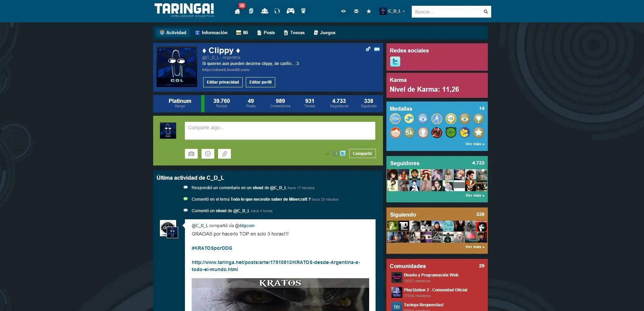Click the #KRATOSporDDG hashtag

tap(212, 248)
